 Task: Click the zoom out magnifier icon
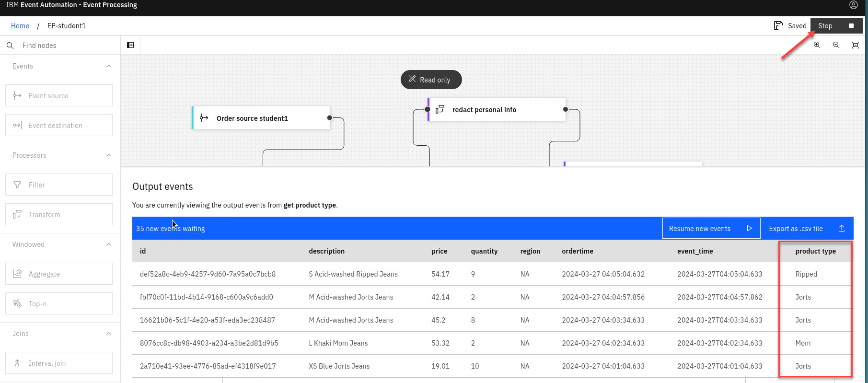(836, 45)
